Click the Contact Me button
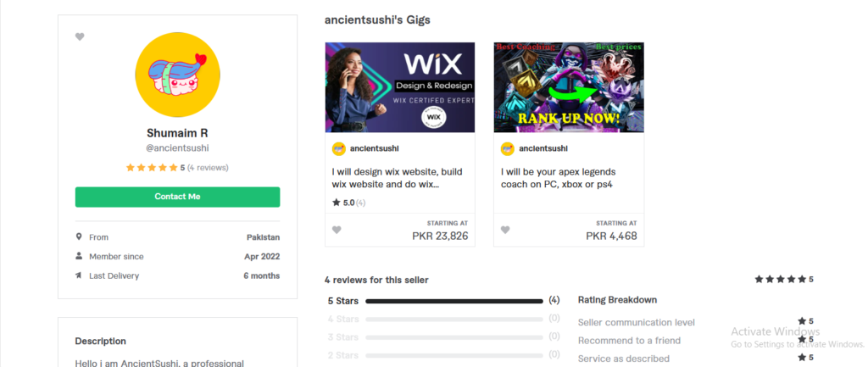Viewport: 868px width, 367px height. point(178,197)
